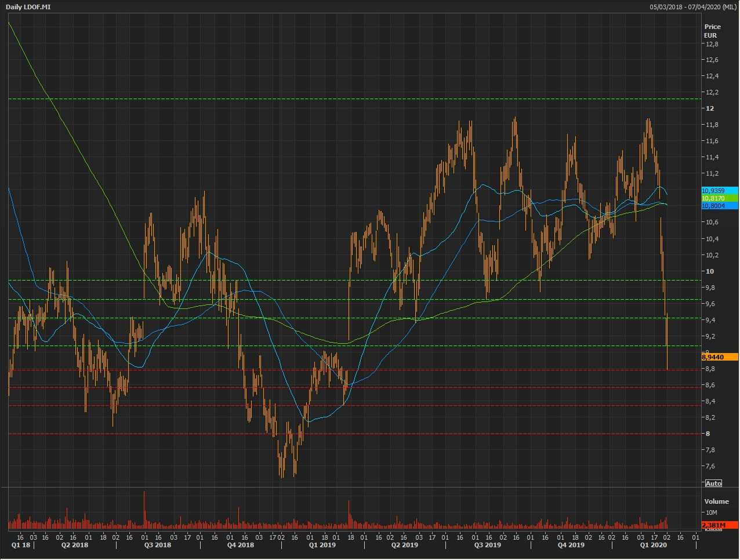Image resolution: width=740 pixels, height=560 pixels.
Task: Click the Auto scale button on price axis
Action: point(713,483)
